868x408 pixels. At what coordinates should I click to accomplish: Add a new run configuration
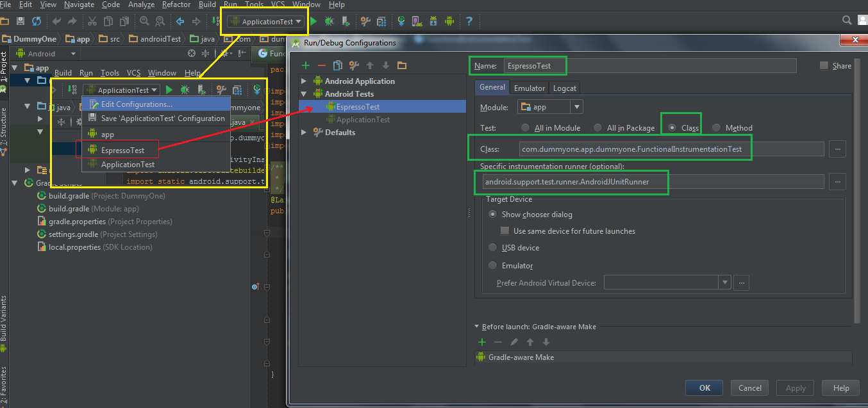point(305,65)
